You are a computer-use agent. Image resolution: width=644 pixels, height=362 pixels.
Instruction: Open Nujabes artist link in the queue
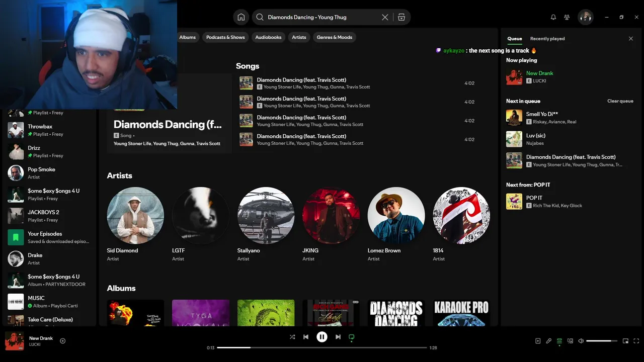pyautogui.click(x=535, y=143)
